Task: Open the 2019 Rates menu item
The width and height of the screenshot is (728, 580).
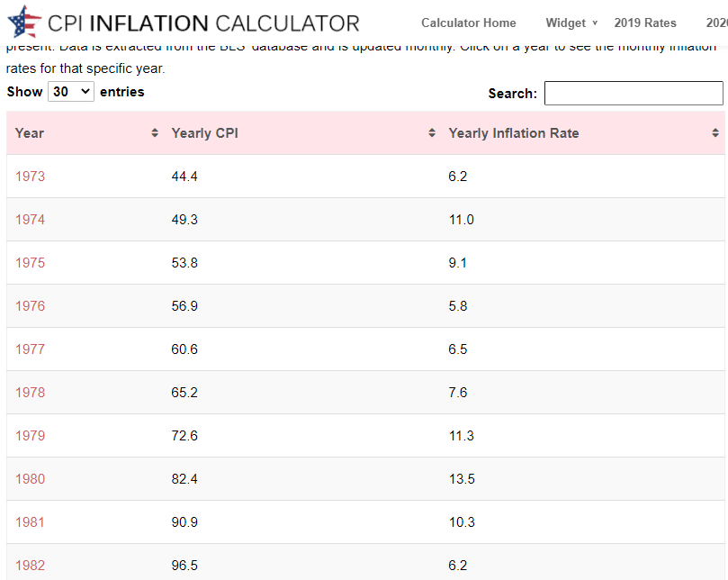Action: (645, 23)
